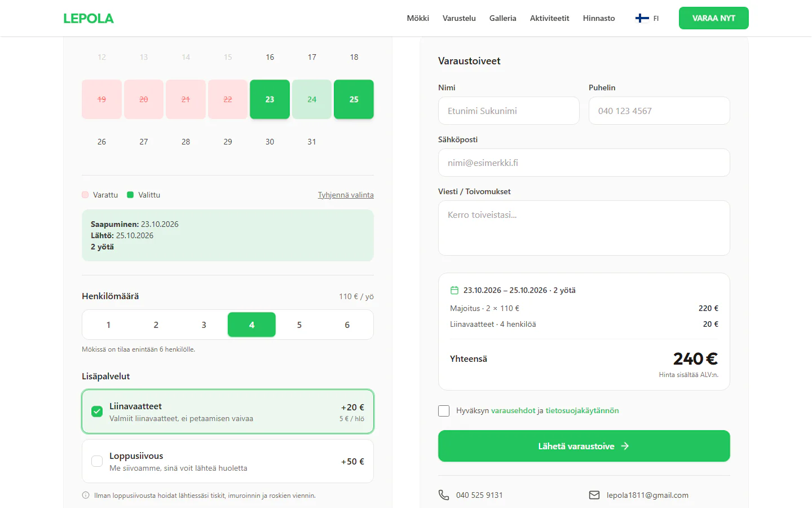Click the Sähköposti email field

(584, 163)
